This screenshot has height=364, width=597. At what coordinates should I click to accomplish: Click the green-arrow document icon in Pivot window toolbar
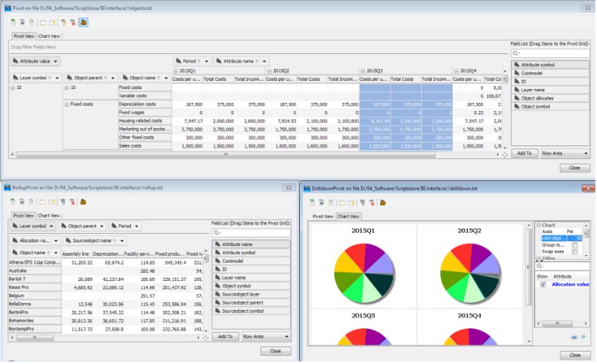pos(14,23)
